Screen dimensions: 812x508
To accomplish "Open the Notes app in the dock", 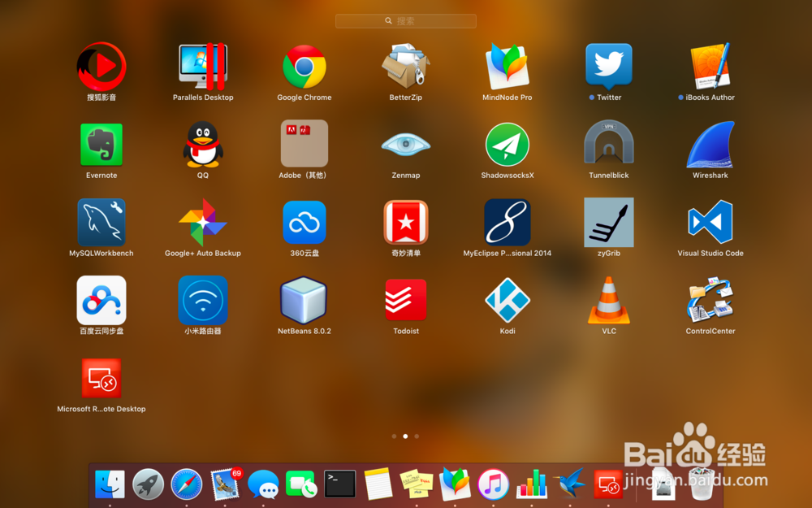I will click(x=378, y=484).
